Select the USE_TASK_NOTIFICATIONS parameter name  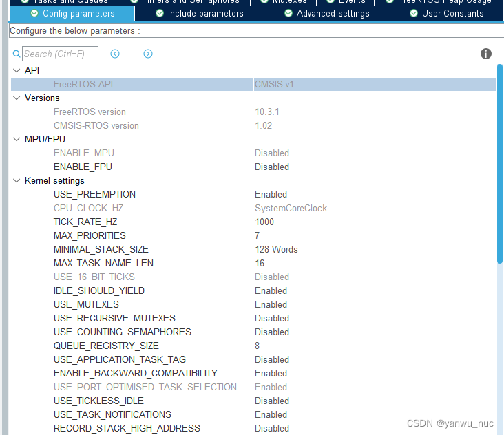[112, 414]
